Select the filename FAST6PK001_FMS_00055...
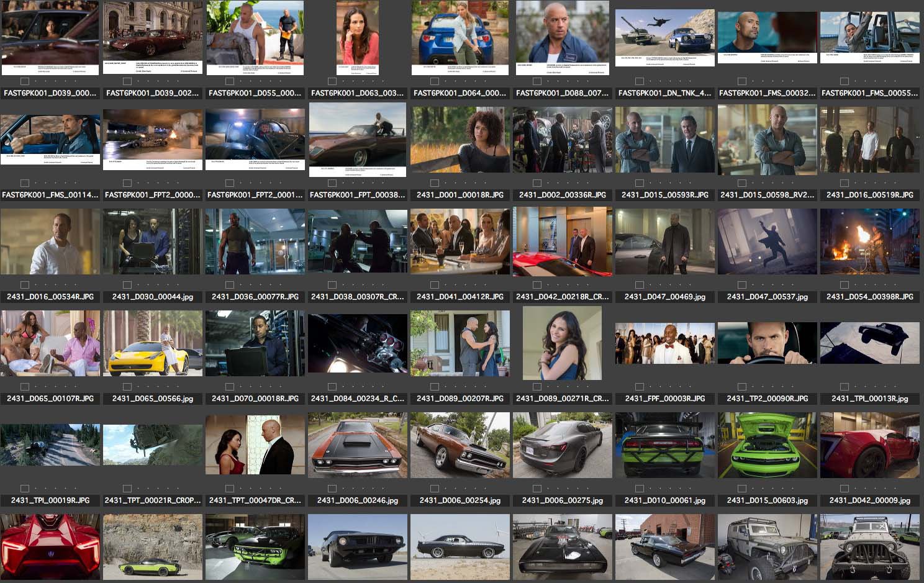This screenshot has height=583, width=924. point(870,93)
